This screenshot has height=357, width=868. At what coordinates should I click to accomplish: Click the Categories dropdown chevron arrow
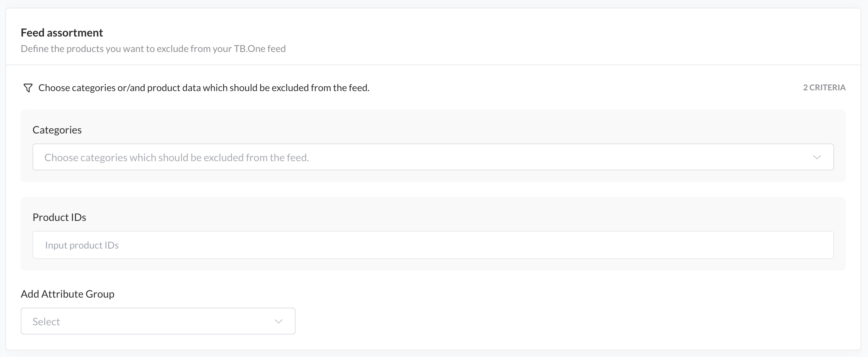coord(817,157)
